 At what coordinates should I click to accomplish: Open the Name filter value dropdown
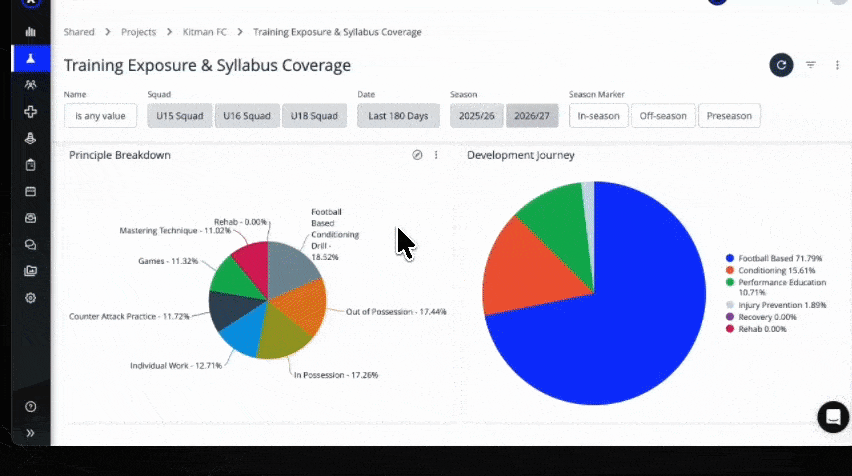(x=100, y=116)
